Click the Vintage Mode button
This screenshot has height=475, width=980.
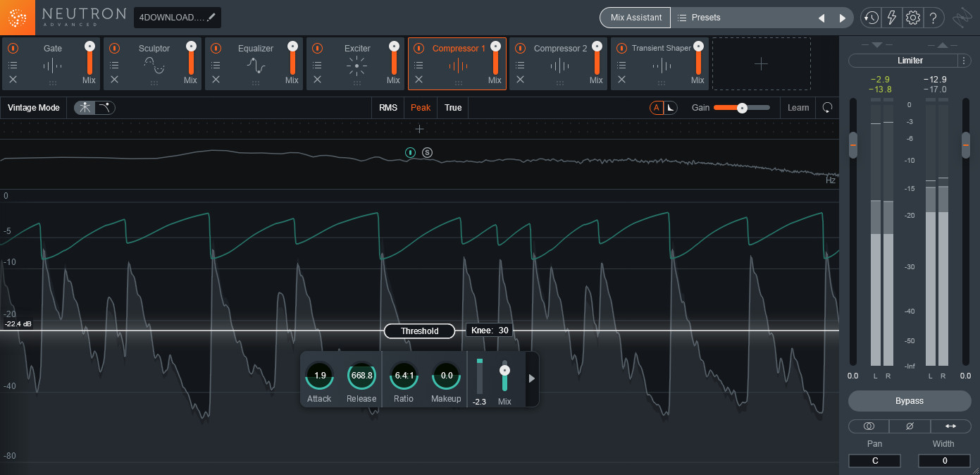34,108
